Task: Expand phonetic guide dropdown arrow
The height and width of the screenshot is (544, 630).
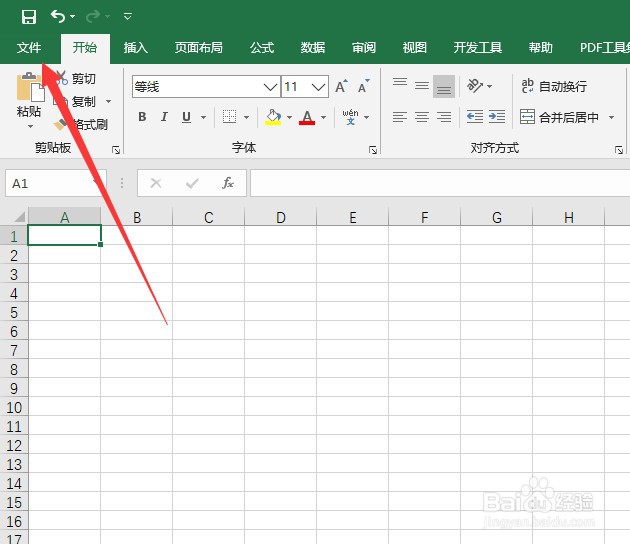Action: [366, 117]
